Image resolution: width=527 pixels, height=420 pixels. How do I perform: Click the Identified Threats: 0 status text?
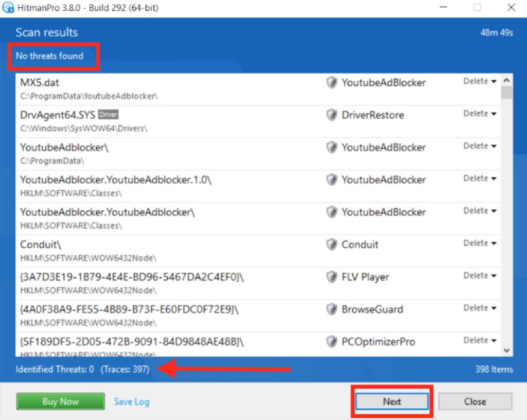pyautogui.click(x=55, y=369)
